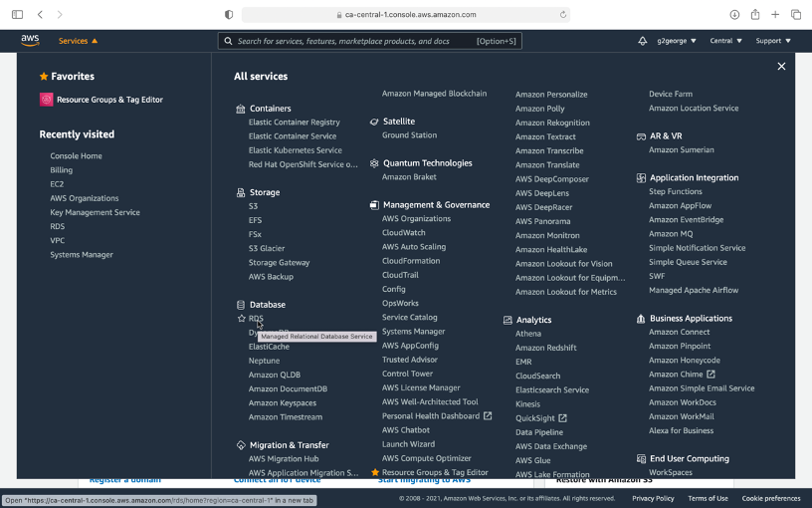
Task: Click the Analytics category icon
Action: click(x=507, y=320)
